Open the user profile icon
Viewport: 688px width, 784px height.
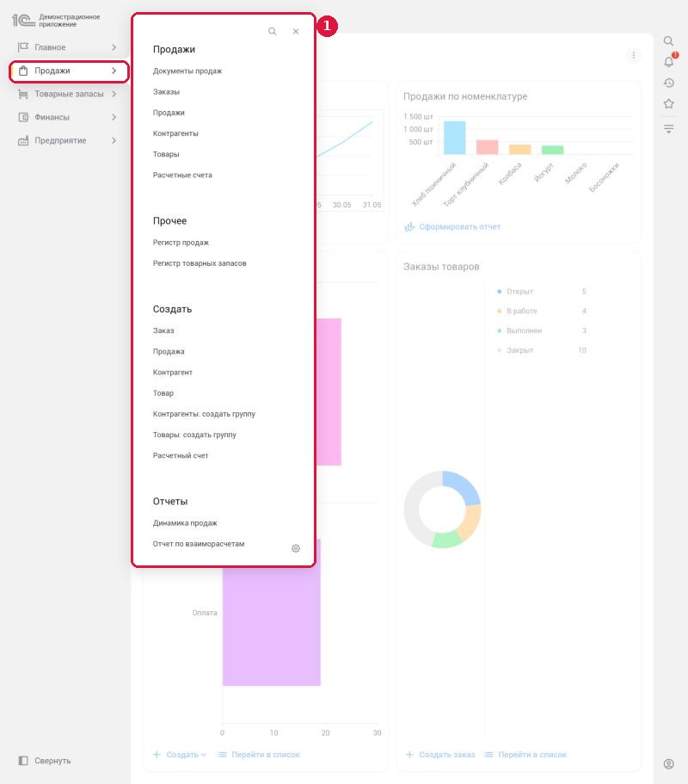click(669, 764)
